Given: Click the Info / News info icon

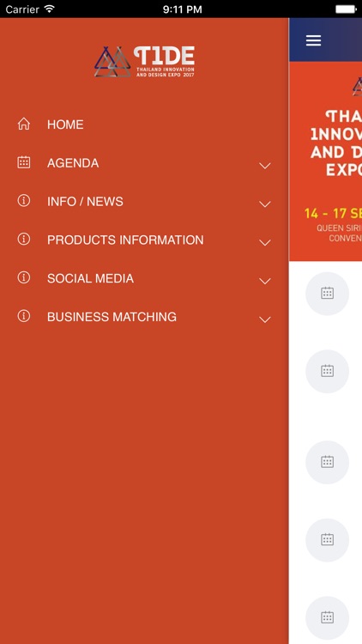Looking at the screenshot, I should pyautogui.click(x=24, y=201).
